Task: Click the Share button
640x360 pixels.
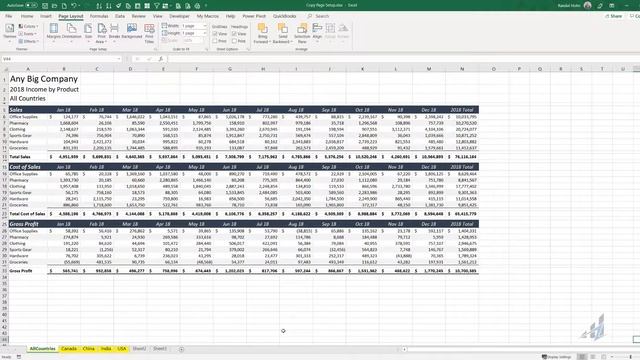Action: tap(613, 16)
